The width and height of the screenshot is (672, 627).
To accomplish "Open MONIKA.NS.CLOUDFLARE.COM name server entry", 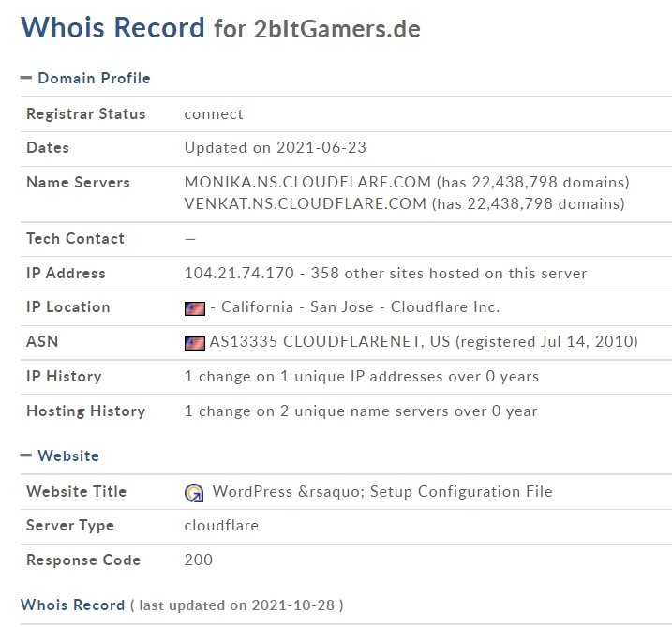I will 307,182.
